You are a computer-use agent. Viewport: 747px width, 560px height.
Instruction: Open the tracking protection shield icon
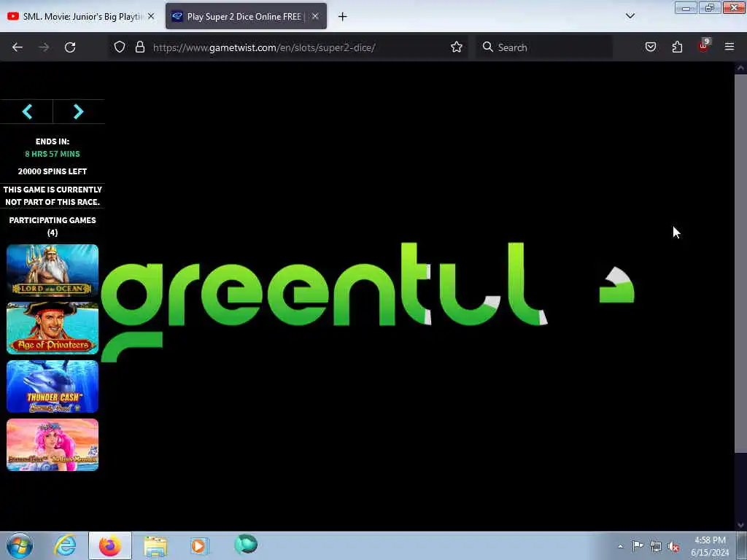[120, 47]
